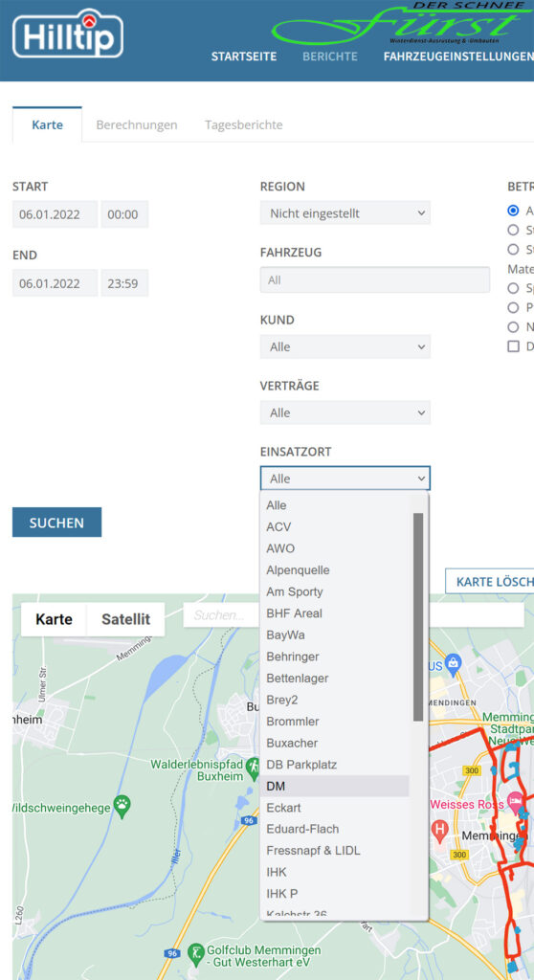Select the radio button labeled P
This screenshot has height=980, width=534.
pos(513,307)
